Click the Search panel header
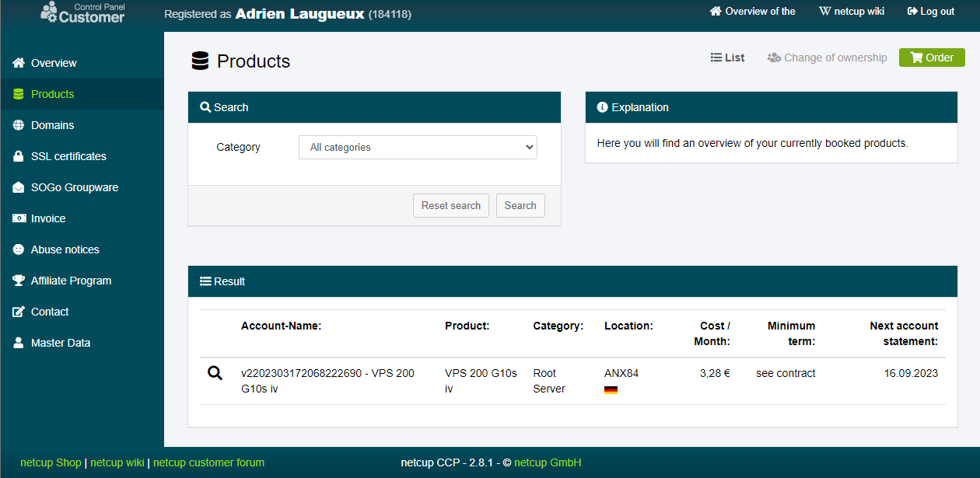Image resolution: width=980 pixels, height=478 pixels. pos(374,107)
